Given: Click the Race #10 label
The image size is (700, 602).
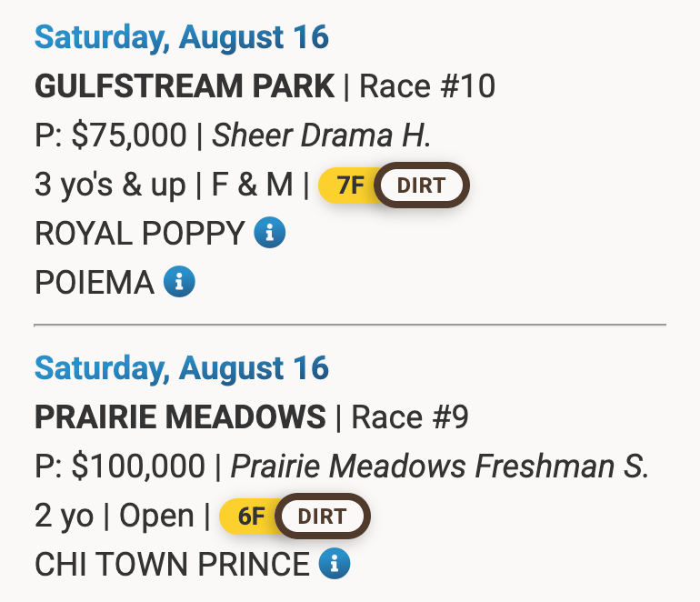Looking at the screenshot, I should [427, 87].
